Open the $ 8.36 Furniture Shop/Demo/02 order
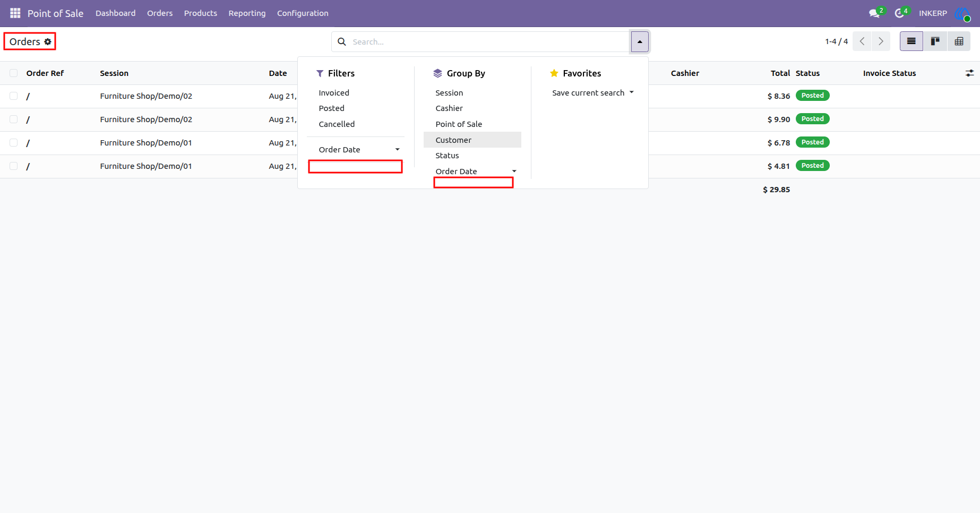The height and width of the screenshot is (513, 980). pos(146,96)
